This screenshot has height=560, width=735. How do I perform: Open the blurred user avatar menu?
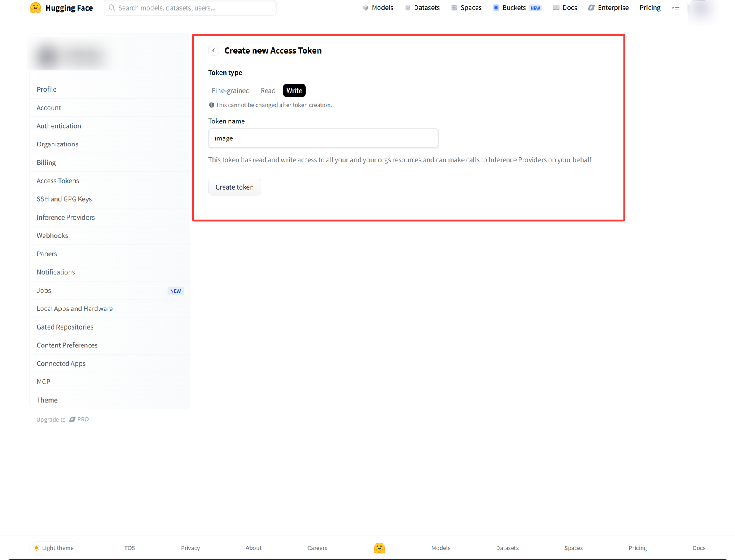pos(702,10)
